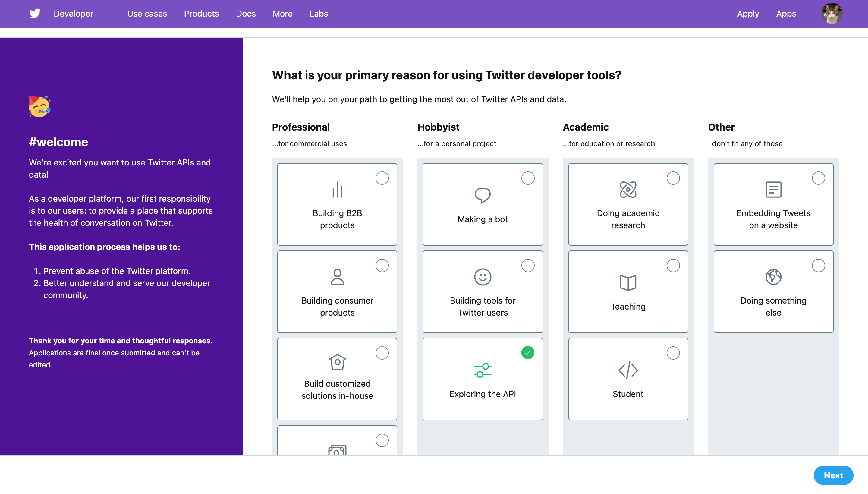This screenshot has width=868, height=494.
Task: Click the "Building B2B products" label
Action: pos(337,219)
